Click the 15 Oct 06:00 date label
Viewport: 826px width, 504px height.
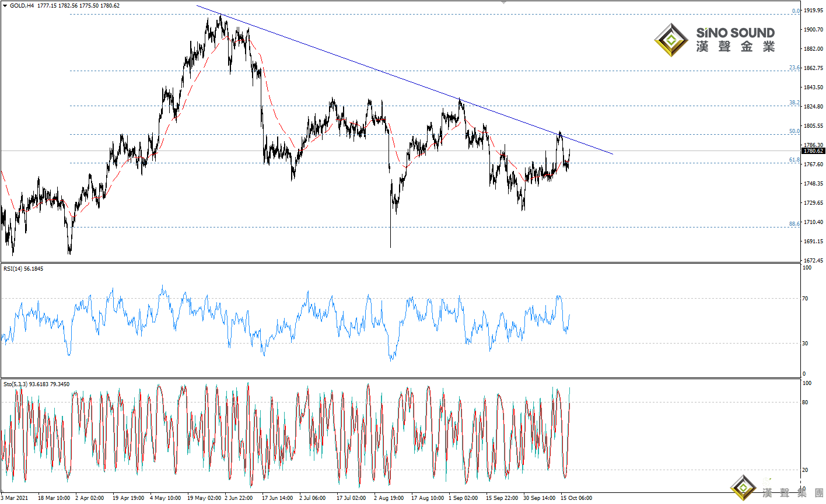[x=576, y=498]
